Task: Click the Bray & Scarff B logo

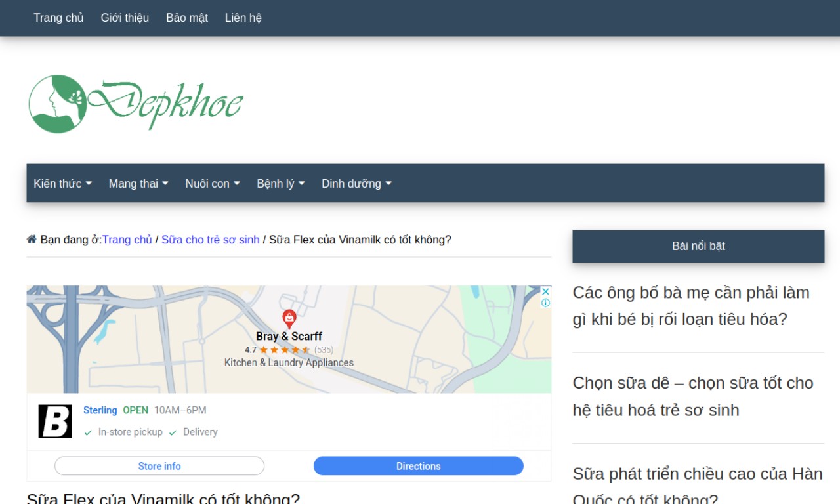Action: point(55,421)
